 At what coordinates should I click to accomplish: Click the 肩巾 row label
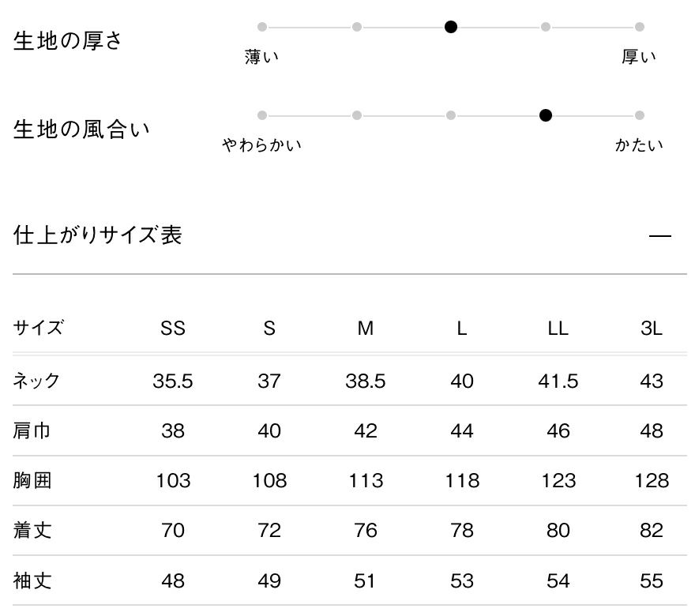(x=32, y=431)
